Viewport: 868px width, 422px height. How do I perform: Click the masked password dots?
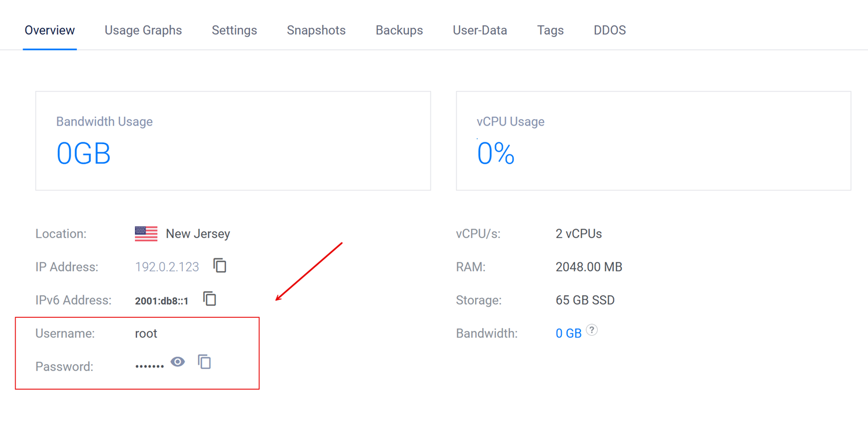[x=149, y=366]
